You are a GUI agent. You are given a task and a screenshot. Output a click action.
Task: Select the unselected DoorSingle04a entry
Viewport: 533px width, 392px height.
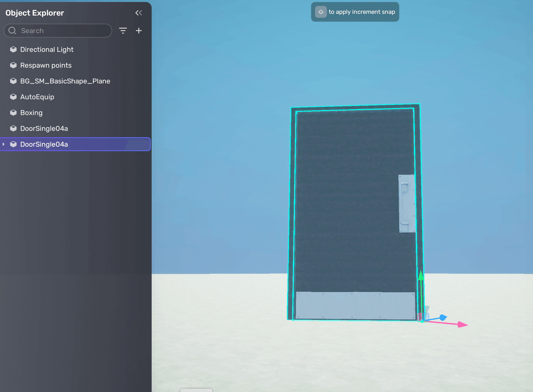pos(44,128)
